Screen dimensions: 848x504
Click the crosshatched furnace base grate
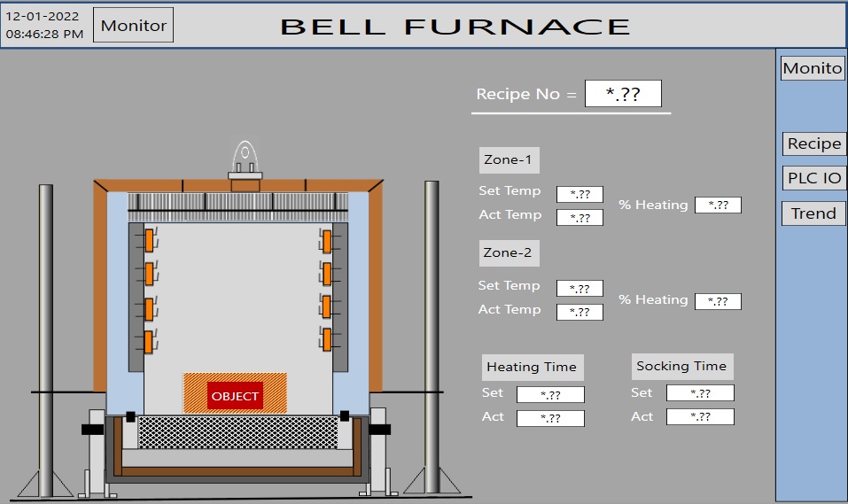pos(238,432)
